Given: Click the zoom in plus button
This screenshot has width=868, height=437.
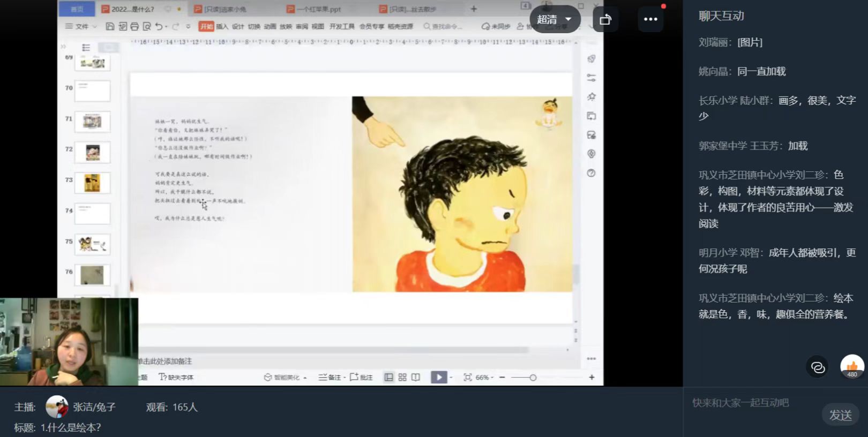Looking at the screenshot, I should (x=592, y=377).
